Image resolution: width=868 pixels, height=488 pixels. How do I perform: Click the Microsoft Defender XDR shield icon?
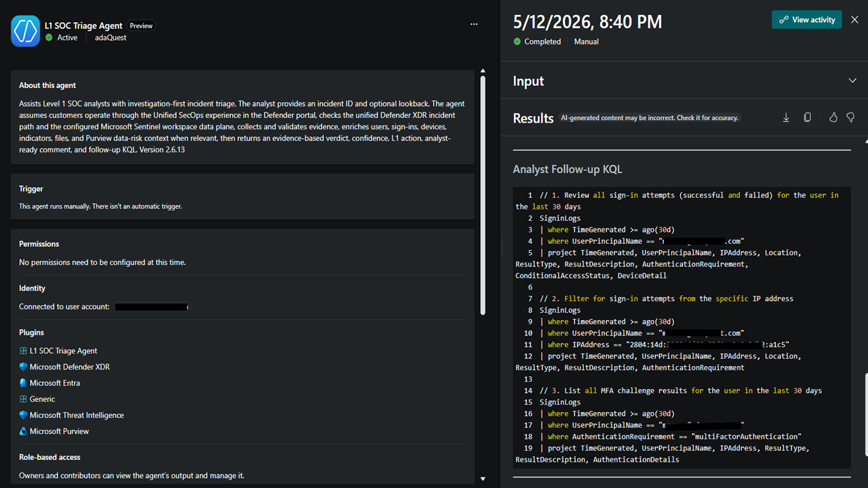point(23,367)
